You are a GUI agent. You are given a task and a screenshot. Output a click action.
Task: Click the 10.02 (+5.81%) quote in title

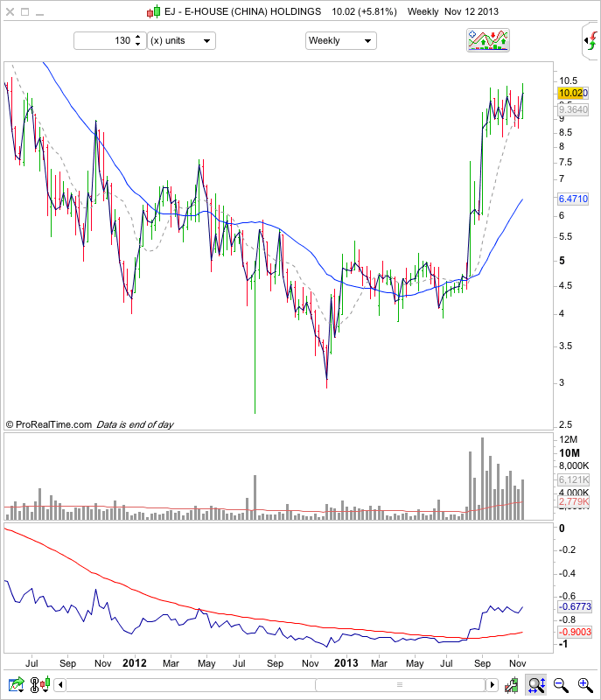coord(364,11)
